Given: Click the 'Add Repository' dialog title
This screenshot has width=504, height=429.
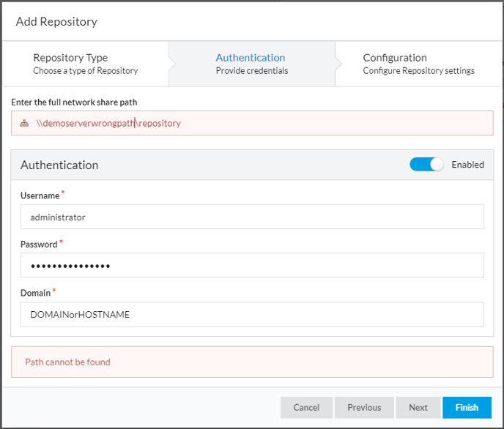Looking at the screenshot, I should pos(56,21).
